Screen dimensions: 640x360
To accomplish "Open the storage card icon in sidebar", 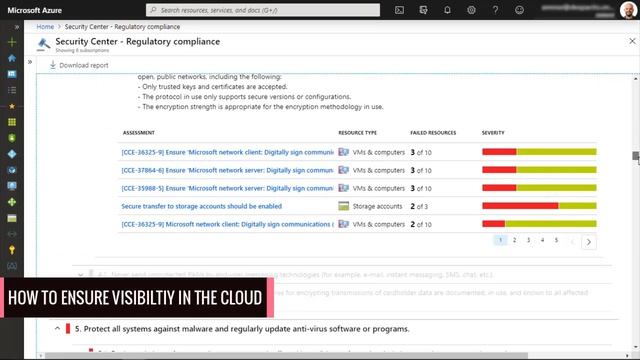I will click(12, 218).
